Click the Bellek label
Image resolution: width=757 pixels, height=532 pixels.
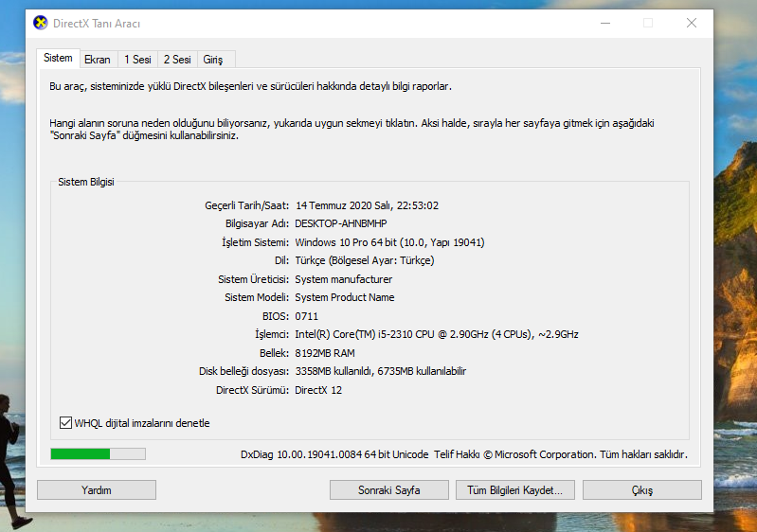coord(274,353)
